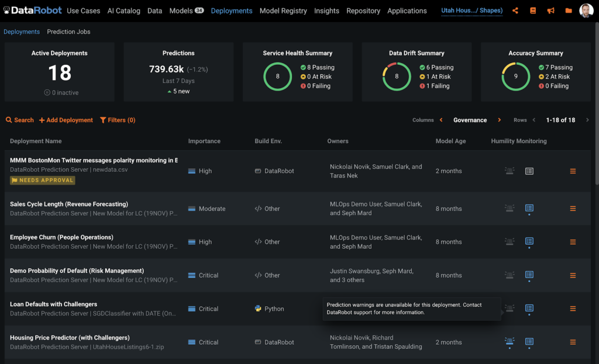Open the share icon in the top bar
599x364 pixels.
point(515,10)
